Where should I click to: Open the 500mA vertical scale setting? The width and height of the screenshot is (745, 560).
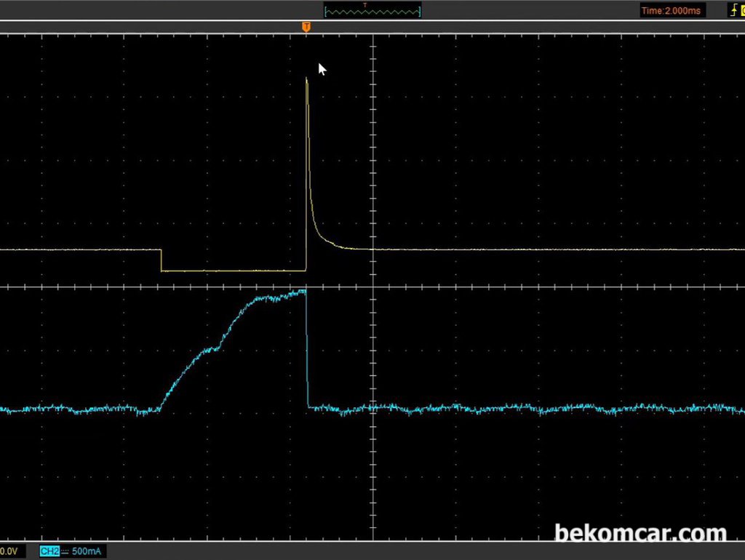[x=87, y=551]
